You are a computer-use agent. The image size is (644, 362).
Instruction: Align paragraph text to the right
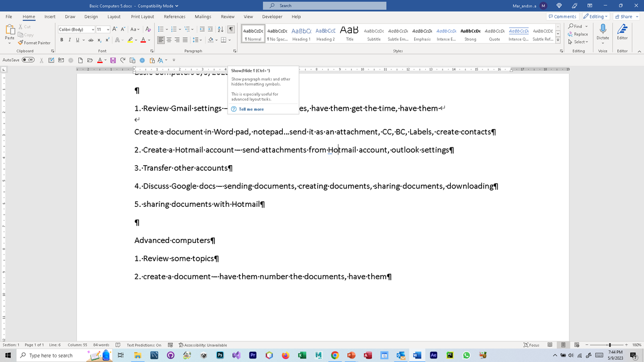point(177,40)
